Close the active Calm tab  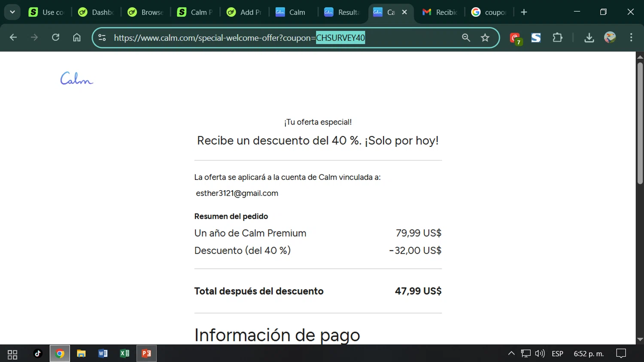point(404,12)
